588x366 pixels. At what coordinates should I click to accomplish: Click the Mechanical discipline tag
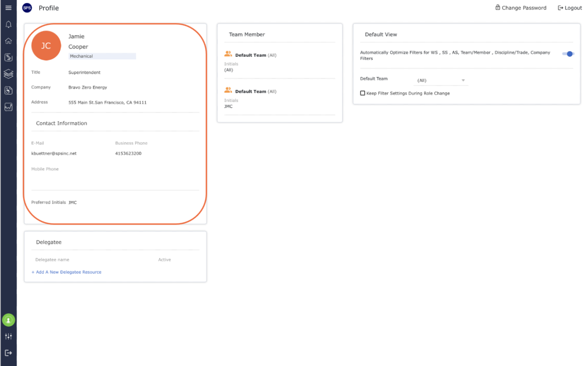(x=102, y=56)
